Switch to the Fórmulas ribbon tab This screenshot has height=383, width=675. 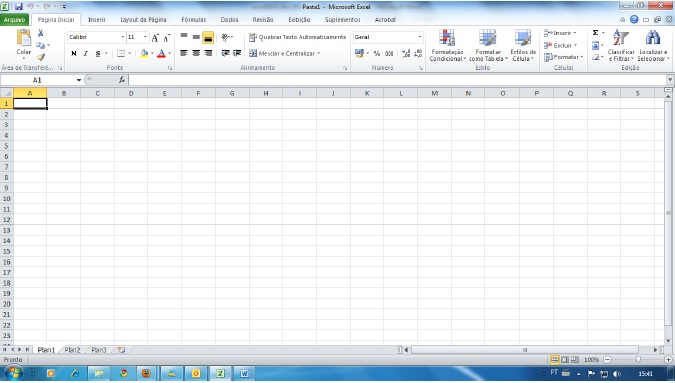194,20
